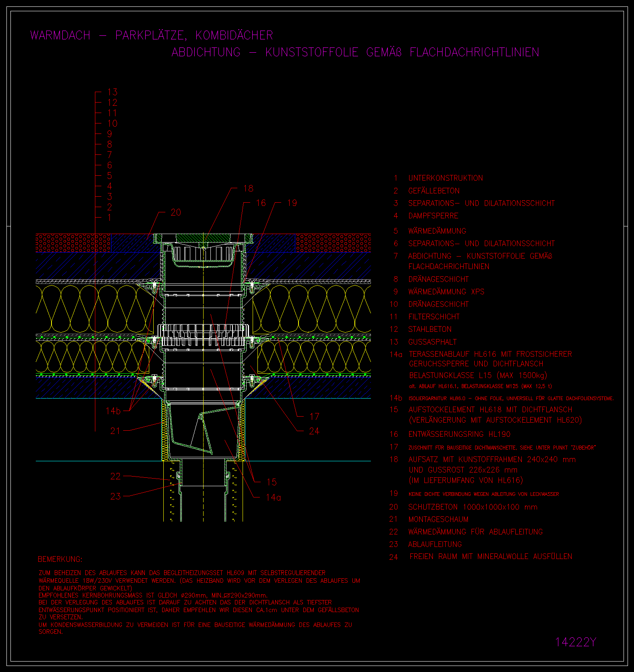Click legend text SCHUTZBETON 1000x1000x100 mm
This screenshot has height=672, width=634.
pos(473,507)
